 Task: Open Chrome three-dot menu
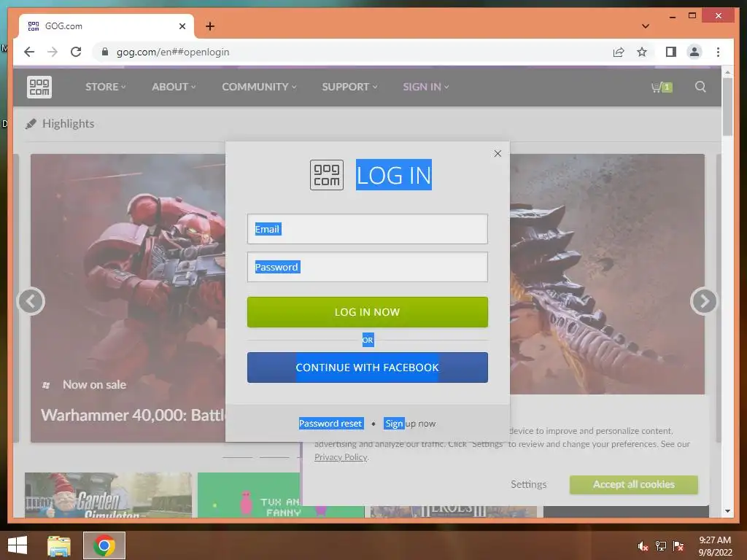click(x=718, y=52)
